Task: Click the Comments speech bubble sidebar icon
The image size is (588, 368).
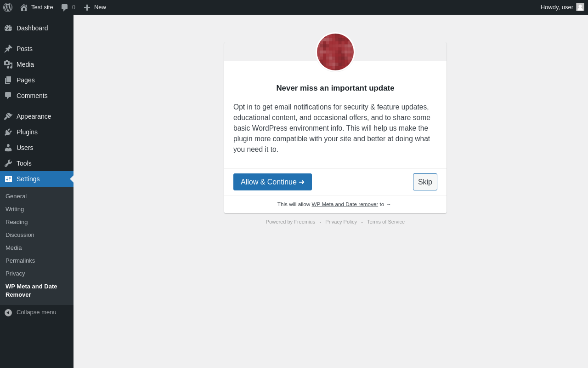Action: [8, 96]
